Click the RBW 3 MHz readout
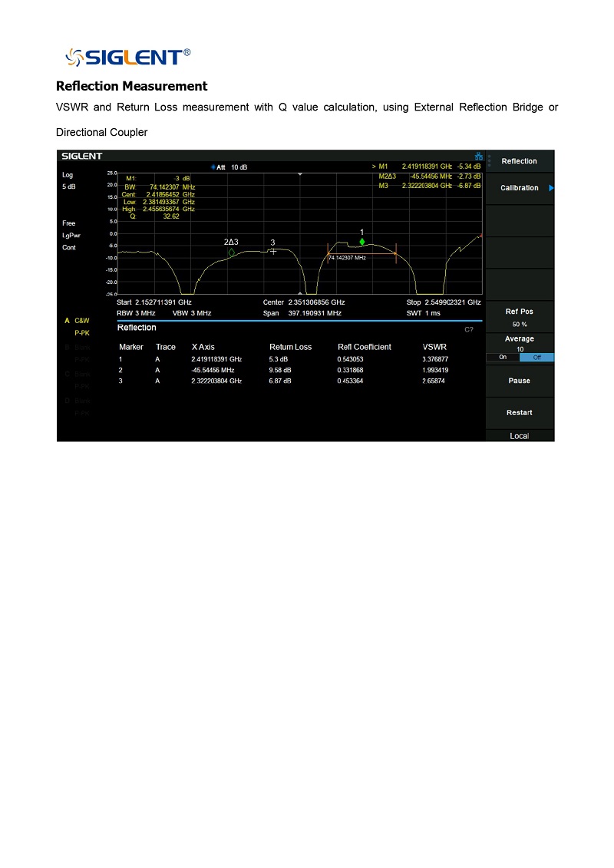This screenshot has height=868, width=614. tap(136, 313)
